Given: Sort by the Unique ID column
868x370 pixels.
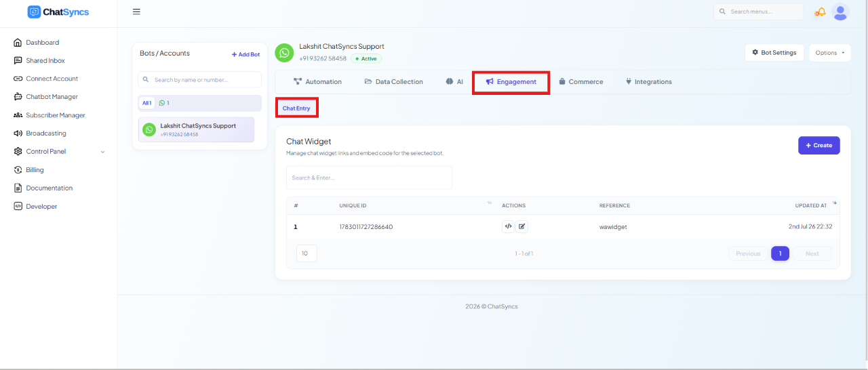Looking at the screenshot, I should pyautogui.click(x=353, y=206).
